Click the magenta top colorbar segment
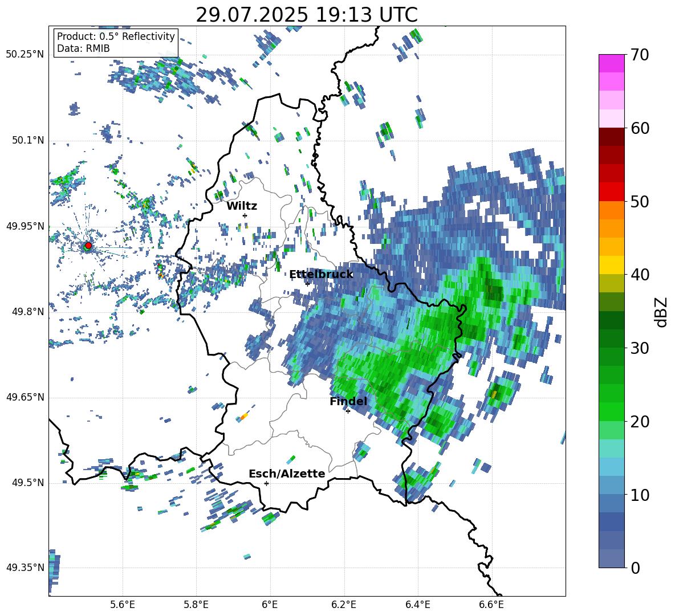This screenshot has width=675, height=616. click(611, 64)
